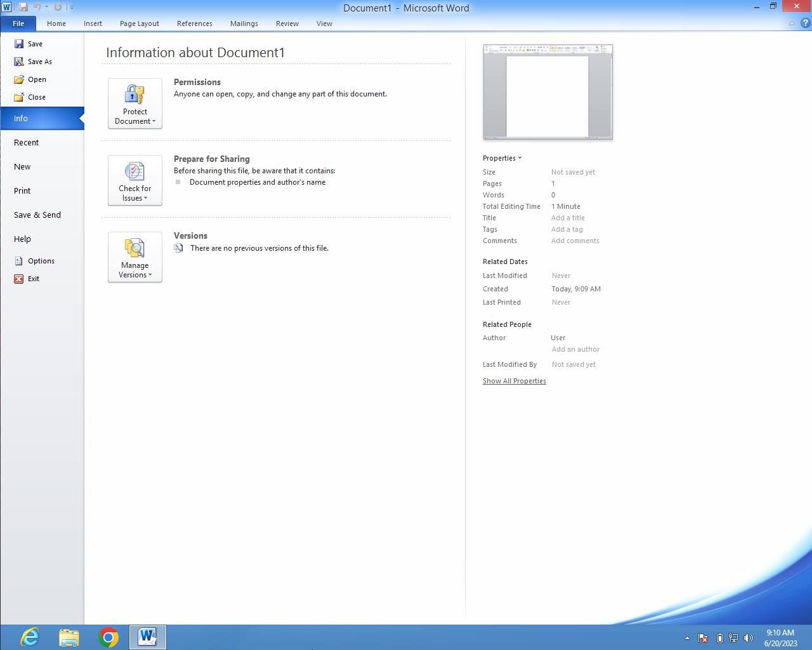Viewport: 812px width, 650px height.
Task: Click the red Exit icon
Action: (19, 279)
